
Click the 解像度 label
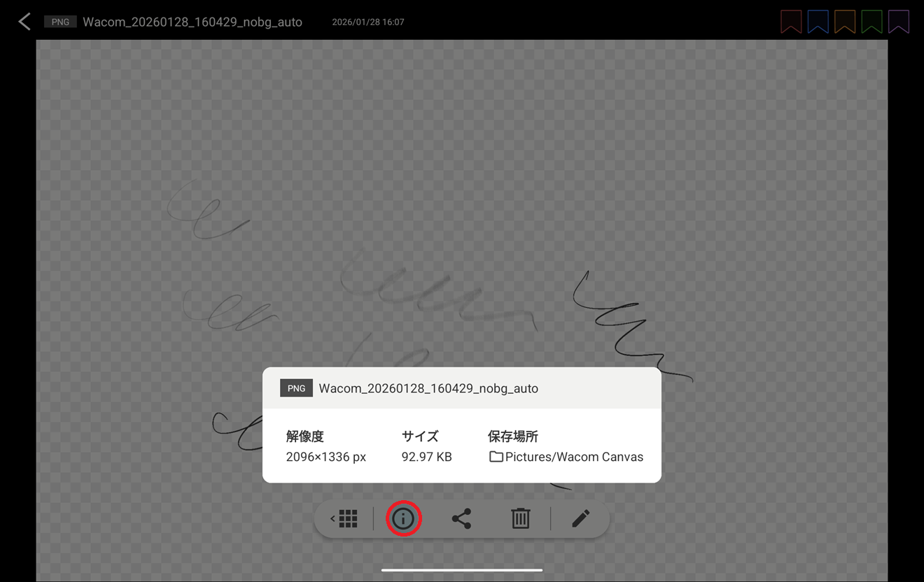coord(305,436)
